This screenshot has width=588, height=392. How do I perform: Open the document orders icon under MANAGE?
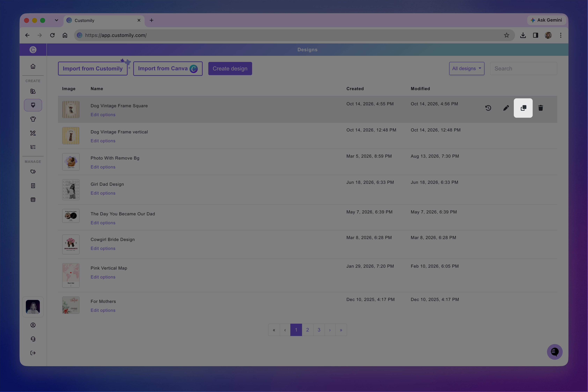[x=33, y=186]
